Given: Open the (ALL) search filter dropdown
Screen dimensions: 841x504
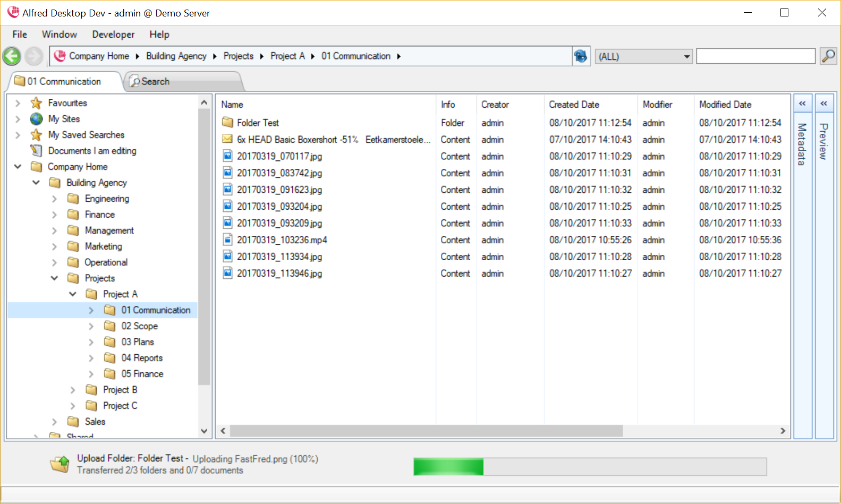Looking at the screenshot, I should click(643, 56).
